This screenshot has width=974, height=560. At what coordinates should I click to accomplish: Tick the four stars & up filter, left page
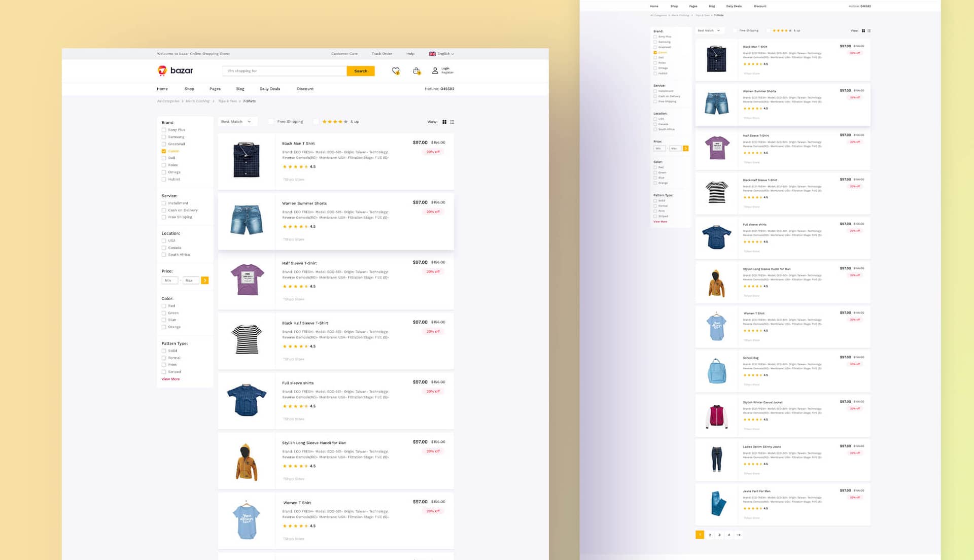[x=316, y=122]
